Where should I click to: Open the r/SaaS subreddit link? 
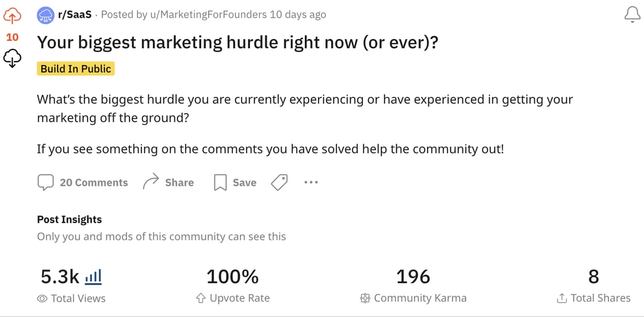[x=75, y=15]
